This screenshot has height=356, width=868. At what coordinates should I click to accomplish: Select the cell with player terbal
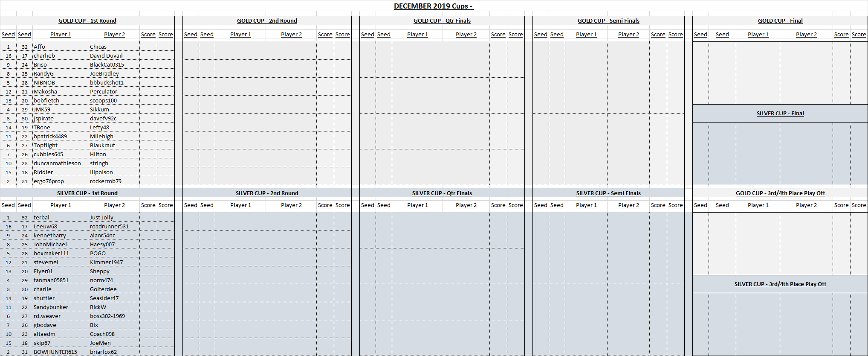coord(41,218)
